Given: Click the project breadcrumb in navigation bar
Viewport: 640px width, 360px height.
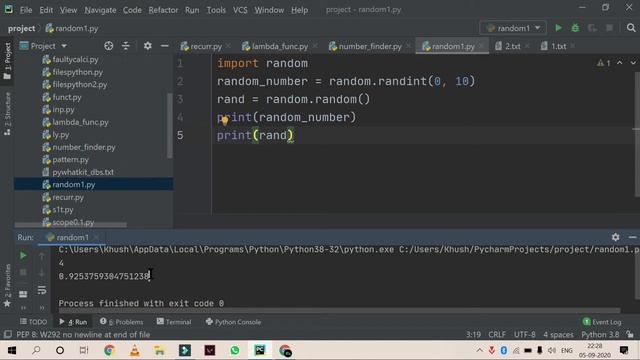Looking at the screenshot, I should coord(21,28).
